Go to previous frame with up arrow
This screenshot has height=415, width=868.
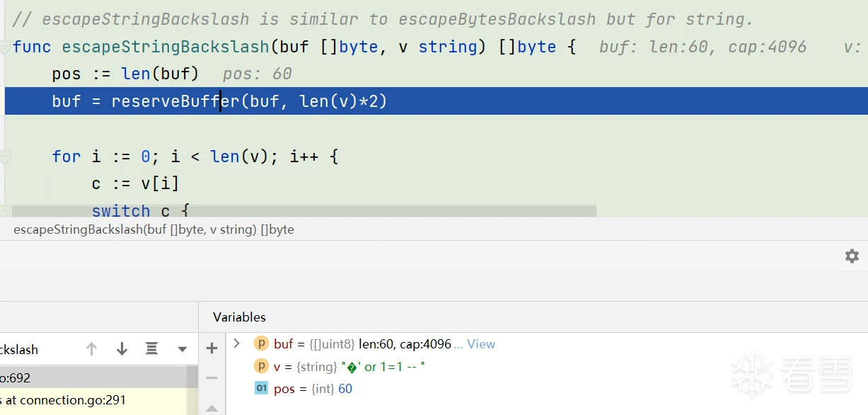coord(91,348)
